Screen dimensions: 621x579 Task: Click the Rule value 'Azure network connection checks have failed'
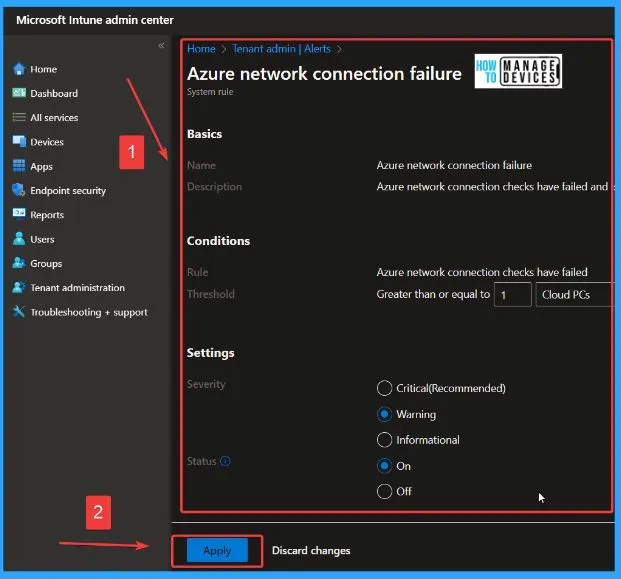coord(482,272)
